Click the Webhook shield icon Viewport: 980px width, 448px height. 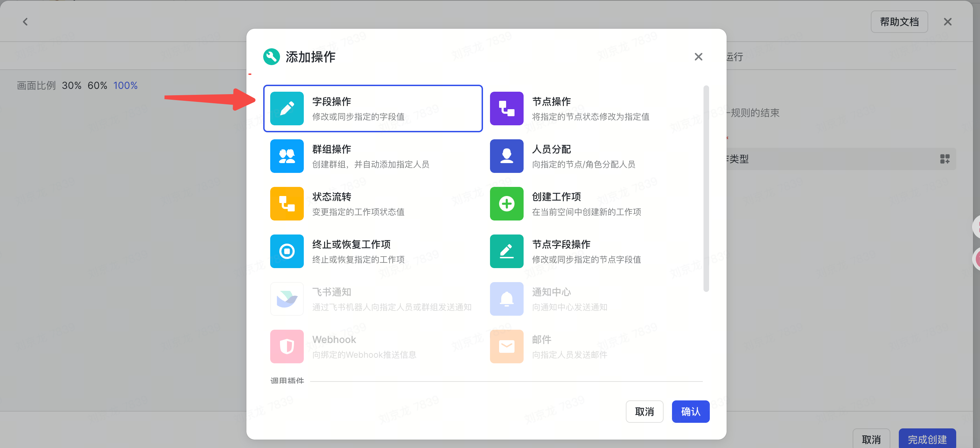point(287,346)
